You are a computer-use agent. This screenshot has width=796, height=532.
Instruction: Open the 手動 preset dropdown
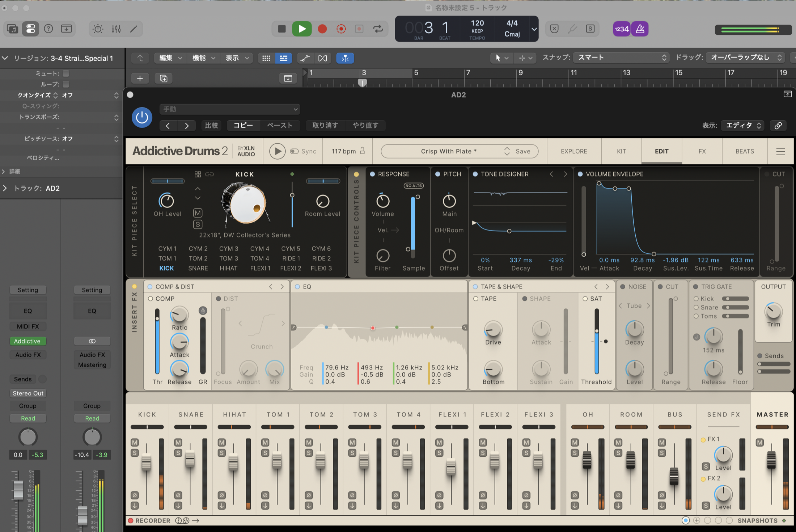click(230, 109)
